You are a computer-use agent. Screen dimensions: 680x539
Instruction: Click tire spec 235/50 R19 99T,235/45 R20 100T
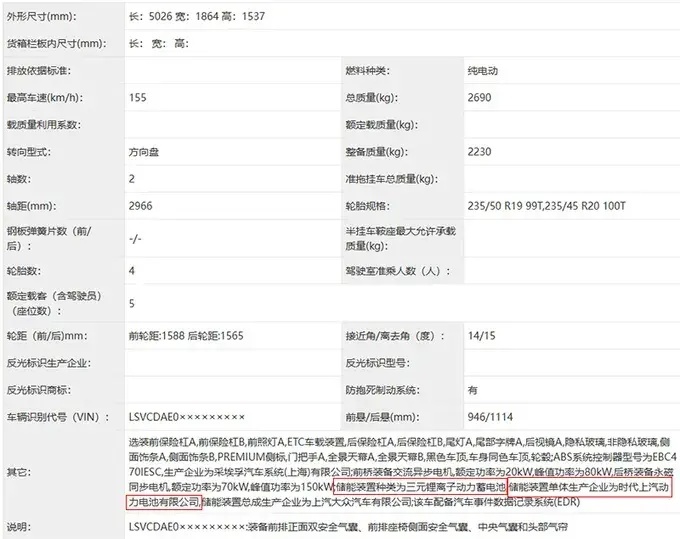(546, 206)
